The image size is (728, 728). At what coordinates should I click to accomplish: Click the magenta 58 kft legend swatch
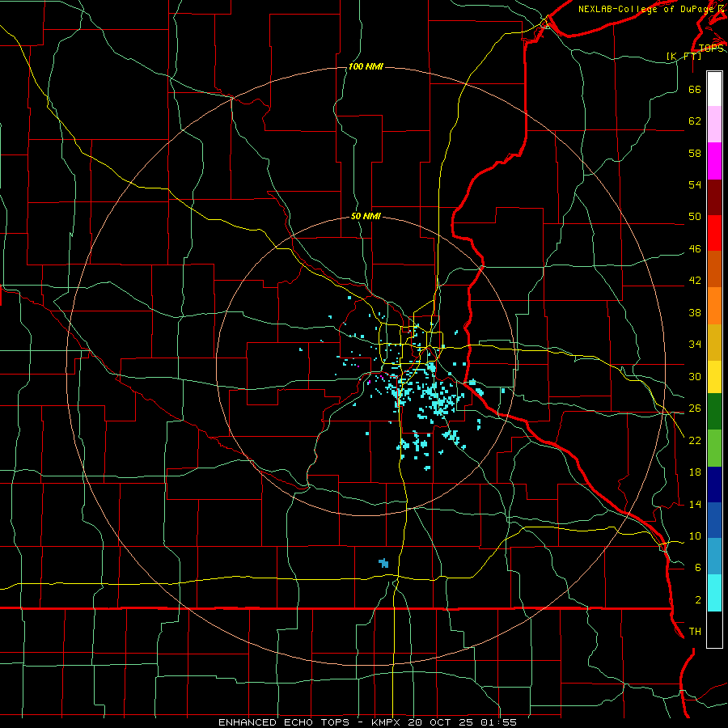714,161
